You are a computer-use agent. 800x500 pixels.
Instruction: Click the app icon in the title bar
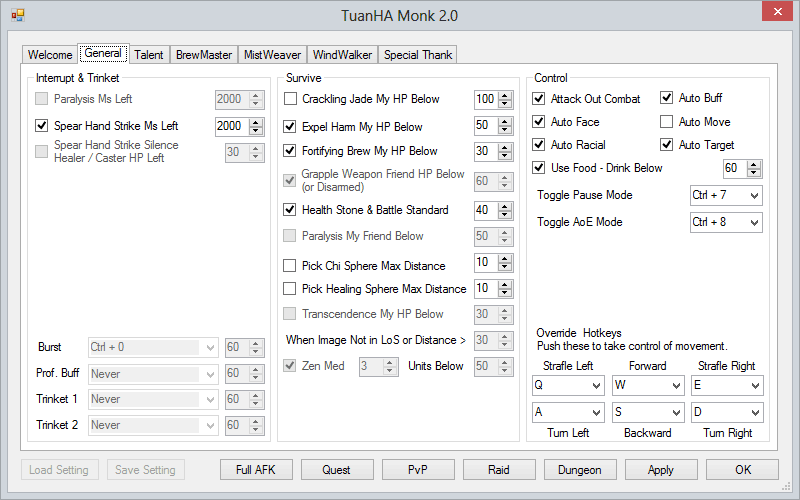(x=17, y=16)
